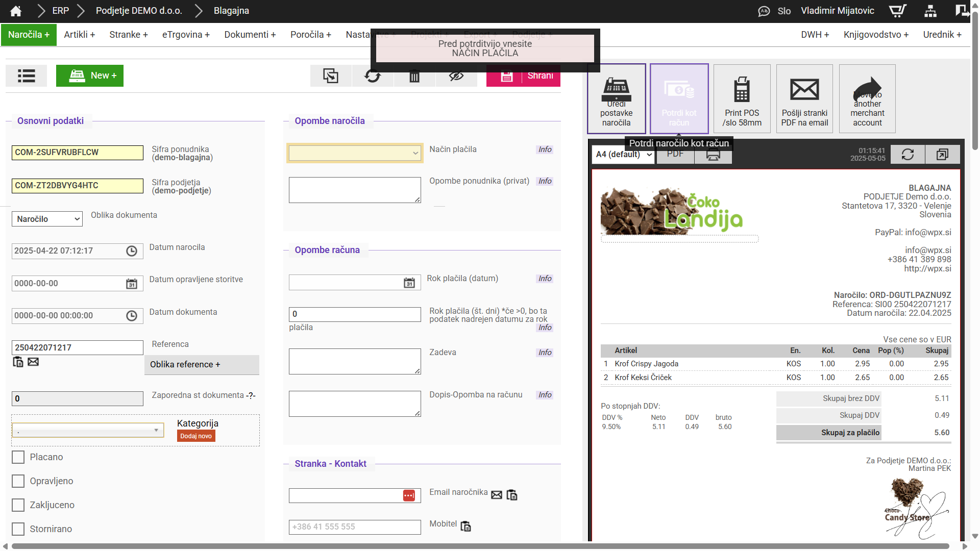Open the shopping cart icon
980x551 pixels.
[897, 11]
